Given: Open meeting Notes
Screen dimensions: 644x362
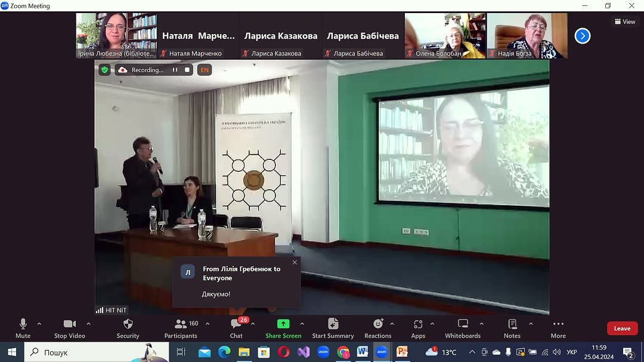Looking at the screenshot, I should point(512,329).
